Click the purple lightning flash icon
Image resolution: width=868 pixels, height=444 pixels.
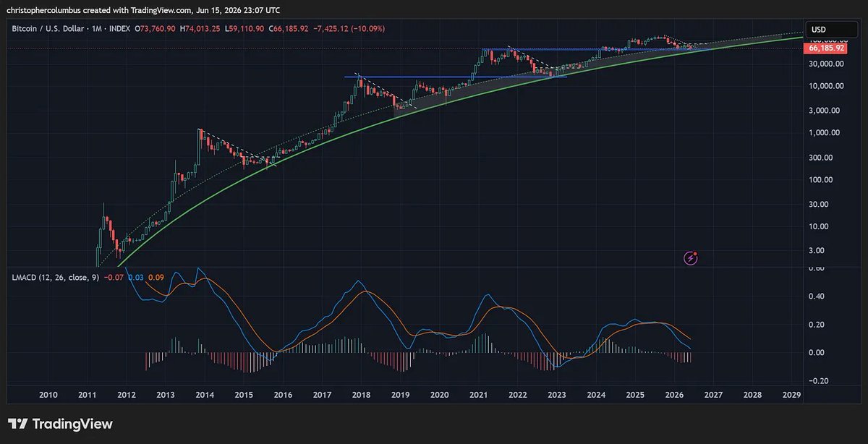[x=690, y=258]
